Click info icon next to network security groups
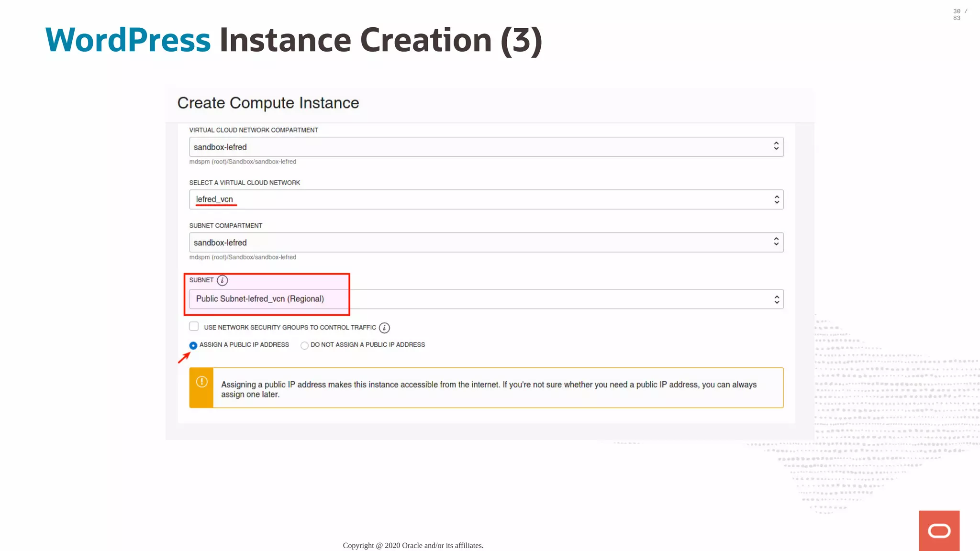This screenshot has height=551, width=980. click(x=384, y=328)
